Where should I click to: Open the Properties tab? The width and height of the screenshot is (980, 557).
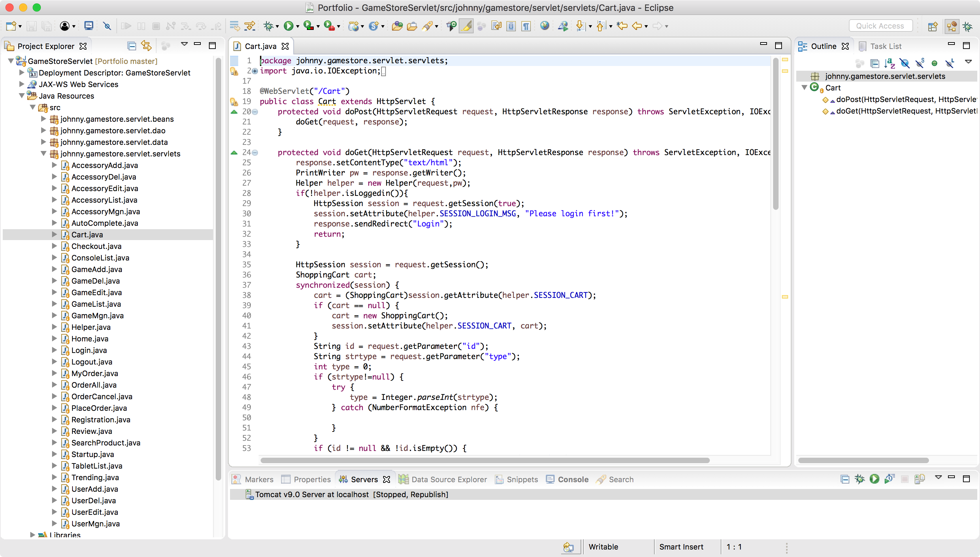coord(306,479)
